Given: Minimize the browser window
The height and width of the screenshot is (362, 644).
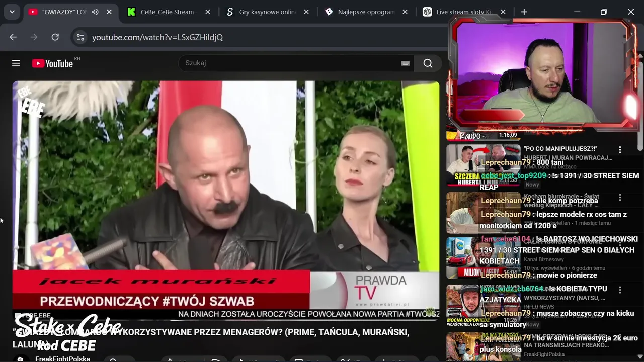Looking at the screenshot, I should tap(577, 12).
